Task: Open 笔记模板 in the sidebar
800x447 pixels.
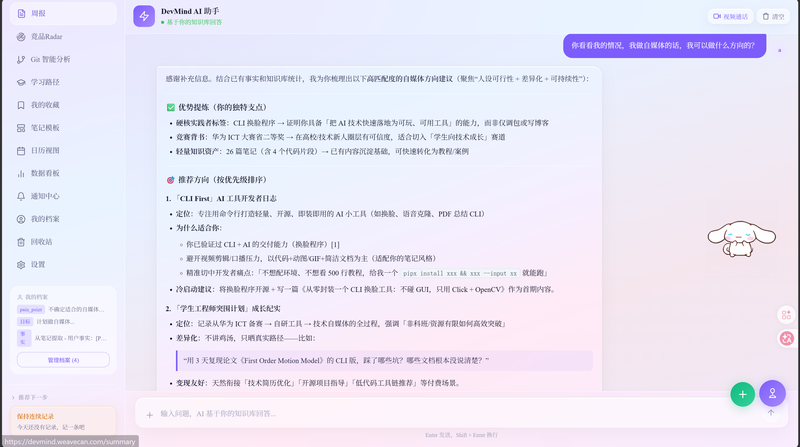Action: coord(63,128)
